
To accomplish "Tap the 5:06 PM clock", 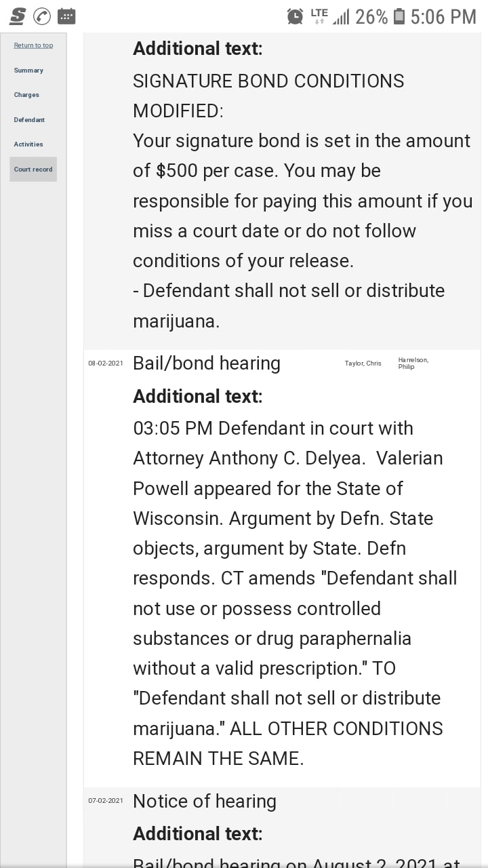I will point(444,16).
